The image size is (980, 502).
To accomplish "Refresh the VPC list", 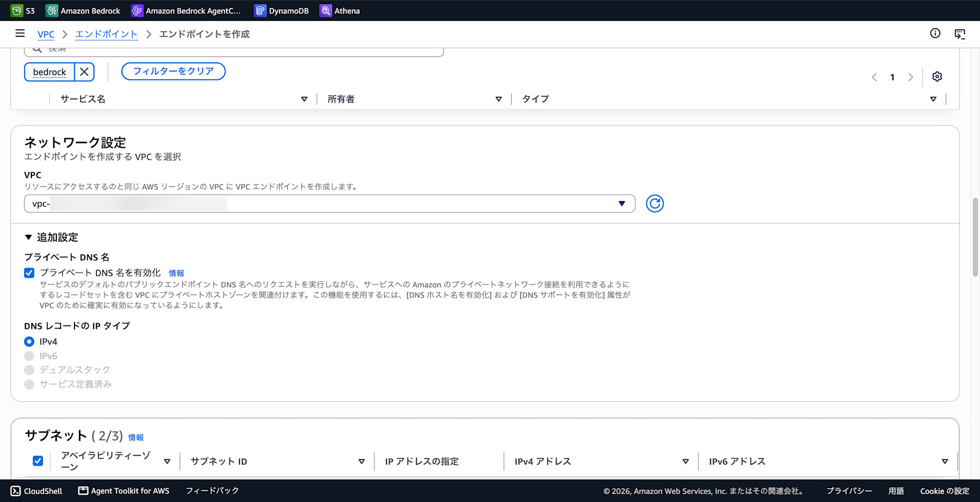I will click(655, 203).
